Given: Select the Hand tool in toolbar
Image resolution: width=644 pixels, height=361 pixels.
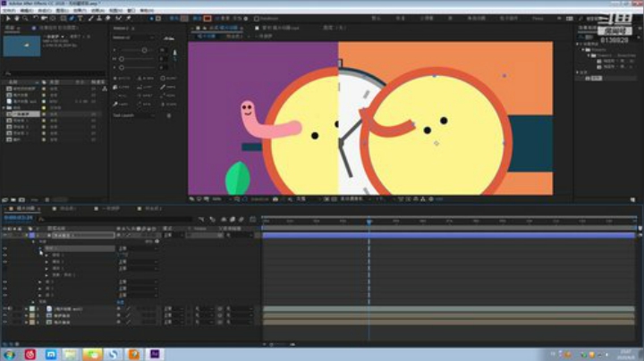Looking at the screenshot, I should 16,18.
